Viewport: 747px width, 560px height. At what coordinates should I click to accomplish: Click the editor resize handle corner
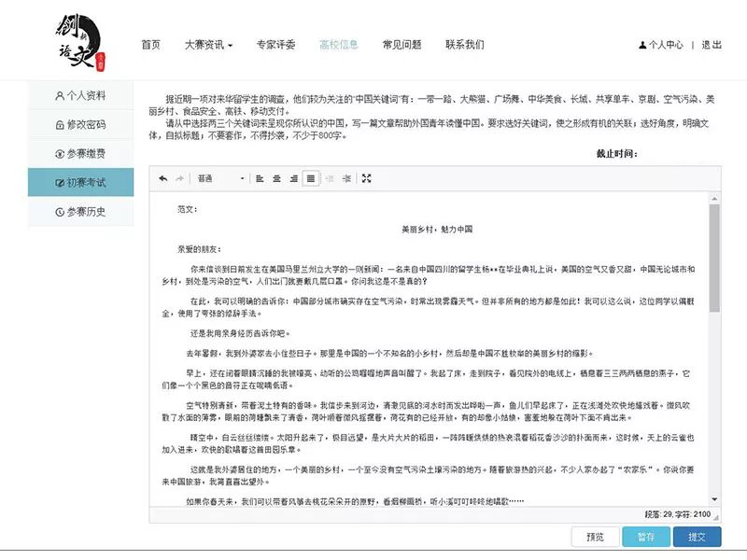pos(716,518)
